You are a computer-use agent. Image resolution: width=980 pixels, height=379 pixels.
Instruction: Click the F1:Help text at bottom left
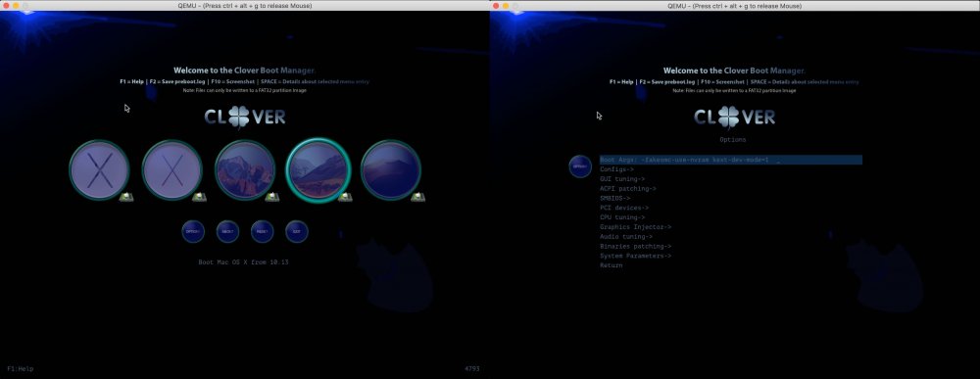point(20,369)
